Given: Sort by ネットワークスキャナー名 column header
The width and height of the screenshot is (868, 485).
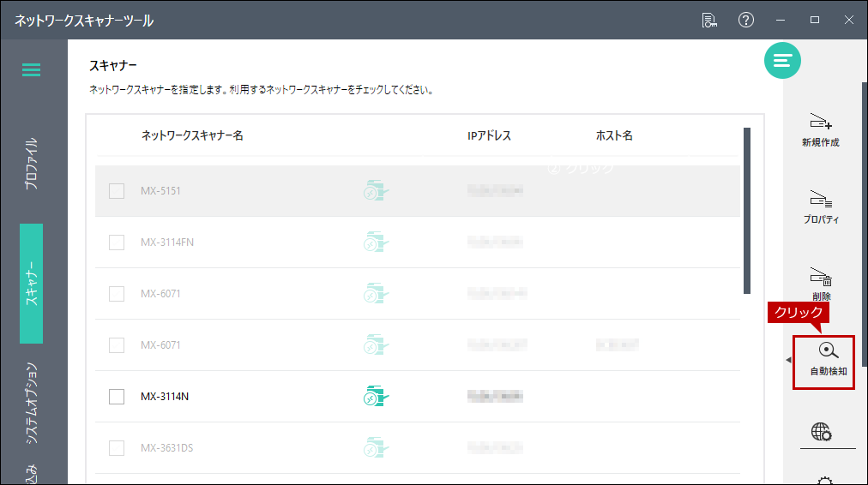Looking at the screenshot, I should (x=192, y=135).
